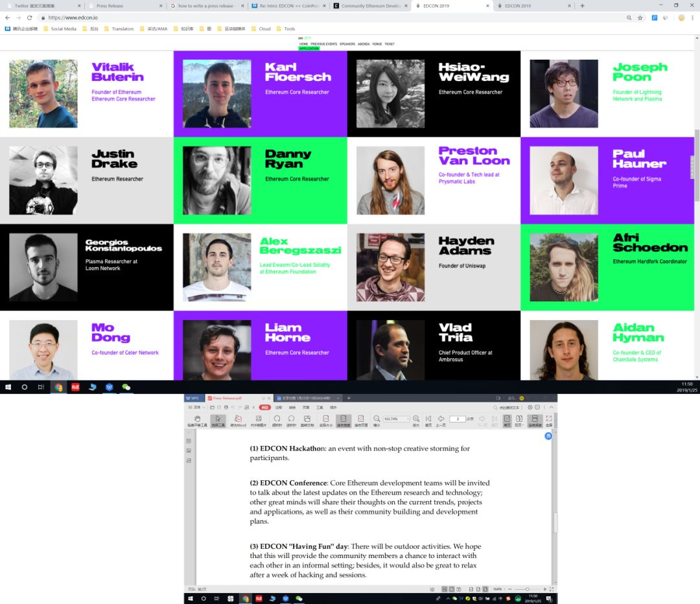Click the plus zoom button in WPS status bar
Screen dimensions: 700x604
(544, 589)
